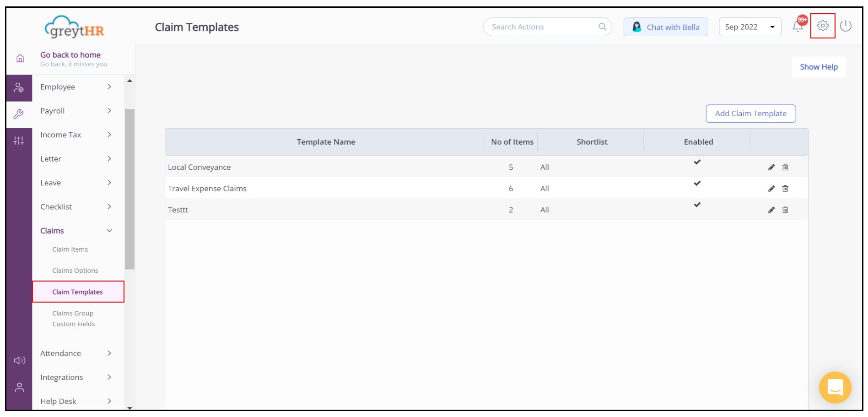Select Claim Items in the sidebar
The image size is (868, 417).
tap(69, 249)
